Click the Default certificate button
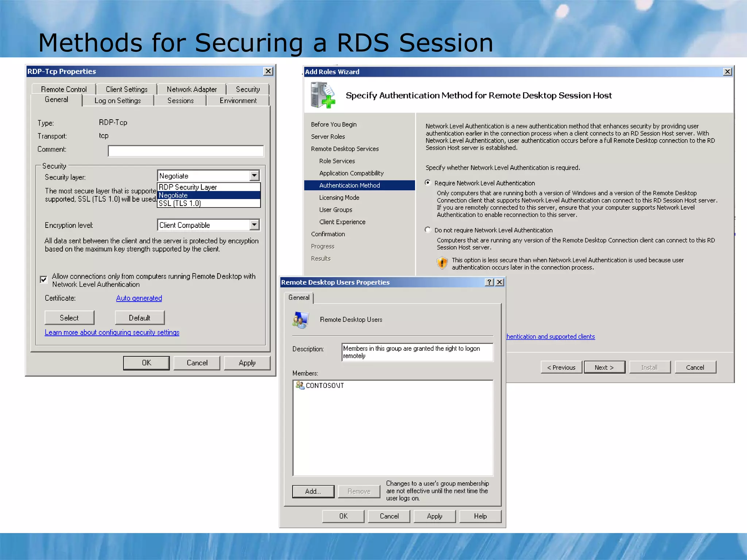This screenshot has width=747, height=560. tap(140, 318)
